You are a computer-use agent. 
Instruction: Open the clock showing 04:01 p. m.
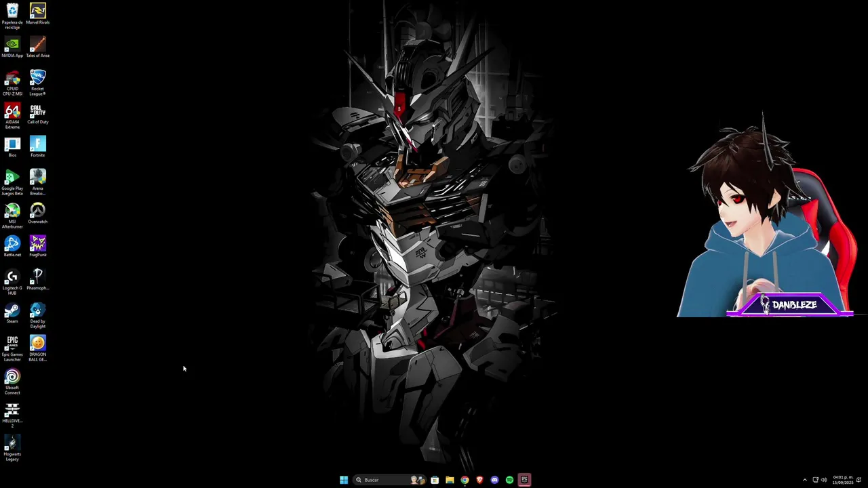pyautogui.click(x=843, y=480)
